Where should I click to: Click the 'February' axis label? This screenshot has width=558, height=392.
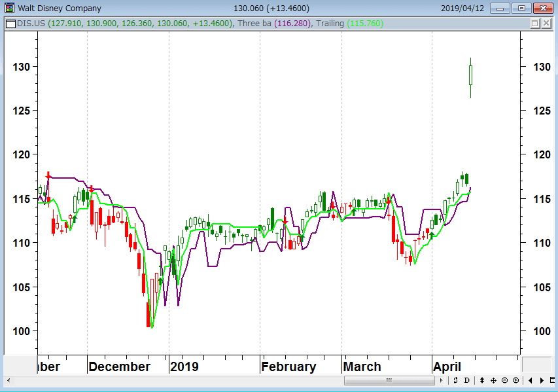288,366
